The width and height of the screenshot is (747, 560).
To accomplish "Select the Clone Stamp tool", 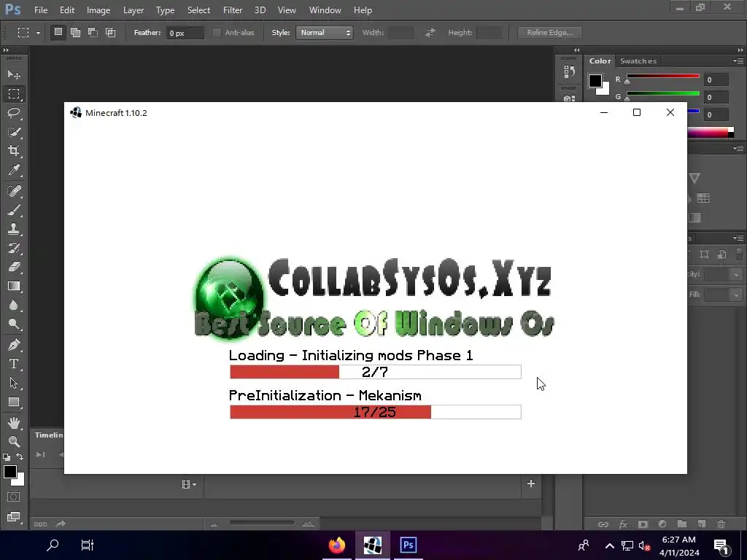I will [x=14, y=229].
